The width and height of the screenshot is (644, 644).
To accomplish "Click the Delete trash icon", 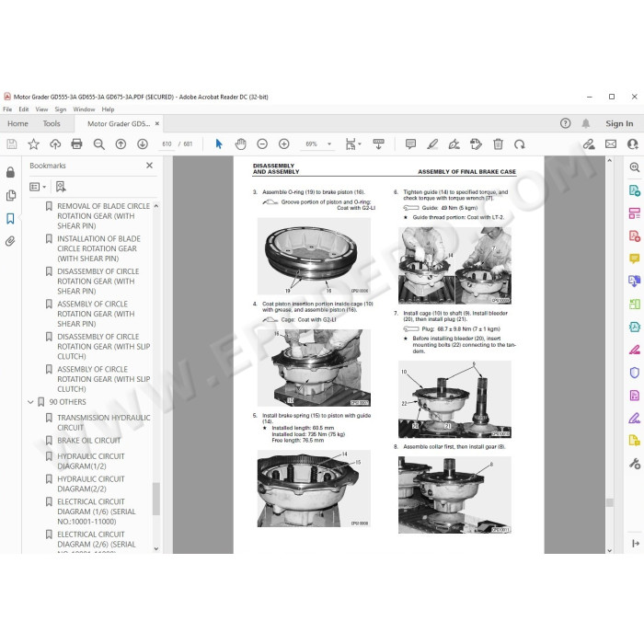I will (x=498, y=144).
